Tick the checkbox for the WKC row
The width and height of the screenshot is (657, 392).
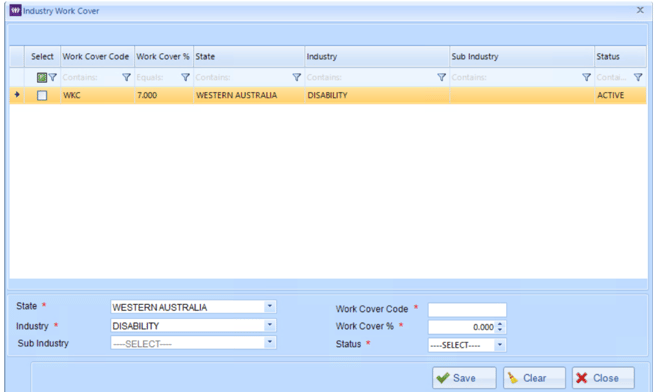point(42,95)
